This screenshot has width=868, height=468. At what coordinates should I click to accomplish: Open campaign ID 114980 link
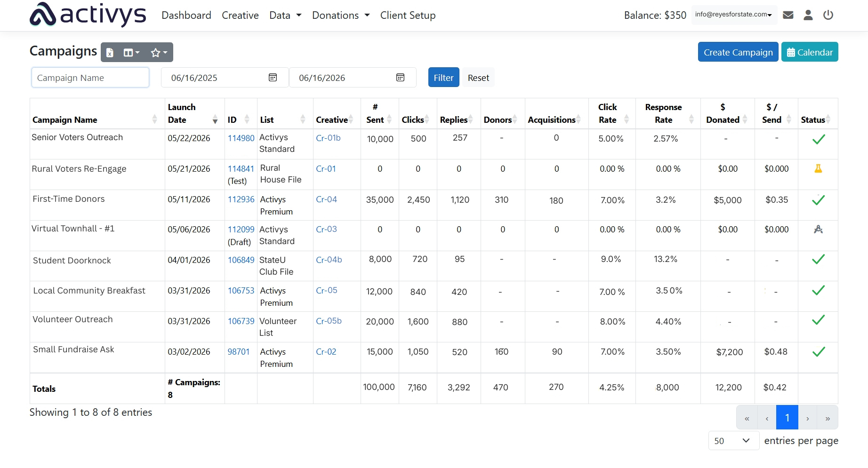click(241, 138)
